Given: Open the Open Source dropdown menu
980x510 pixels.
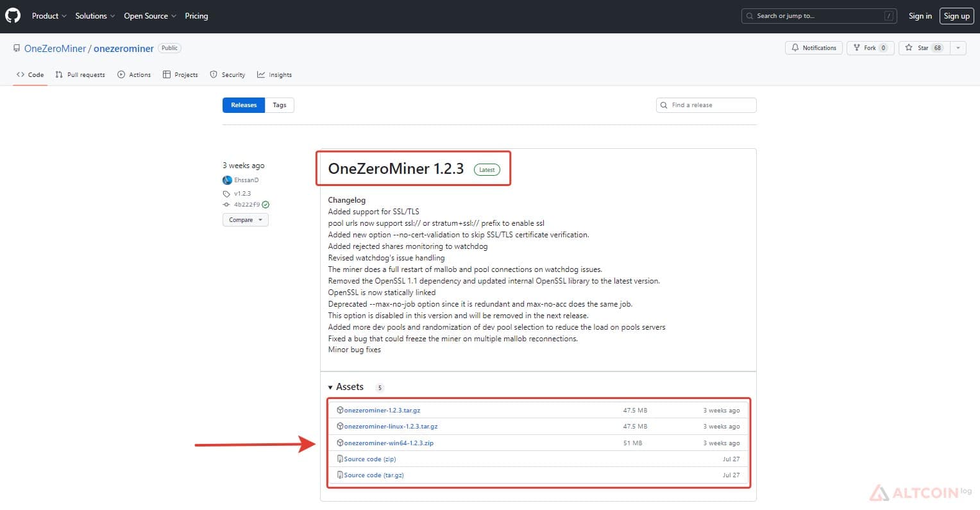Looking at the screenshot, I should pos(150,16).
